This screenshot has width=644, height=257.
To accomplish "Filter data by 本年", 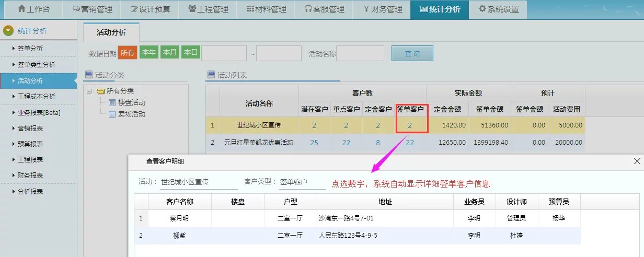I will tap(149, 53).
